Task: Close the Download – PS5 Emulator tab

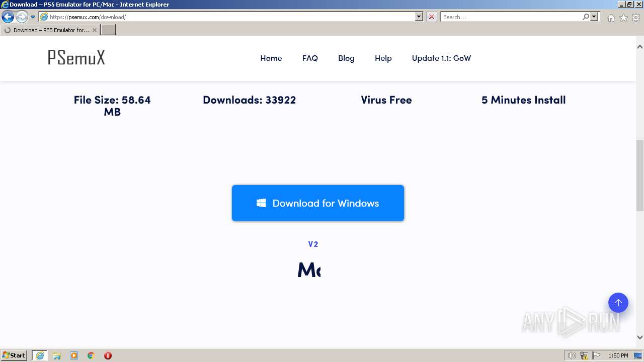Action: coord(95,30)
